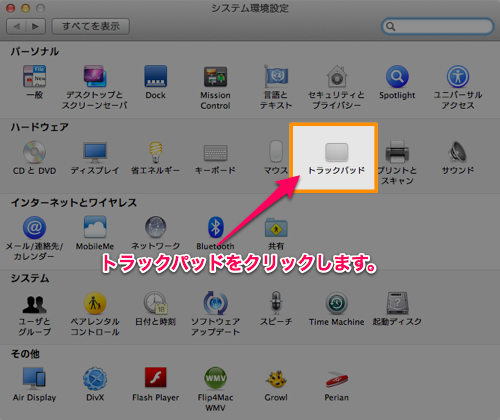Open ペアレンタルコントロール preferences
Screen dimensions: 500x420
95,303
